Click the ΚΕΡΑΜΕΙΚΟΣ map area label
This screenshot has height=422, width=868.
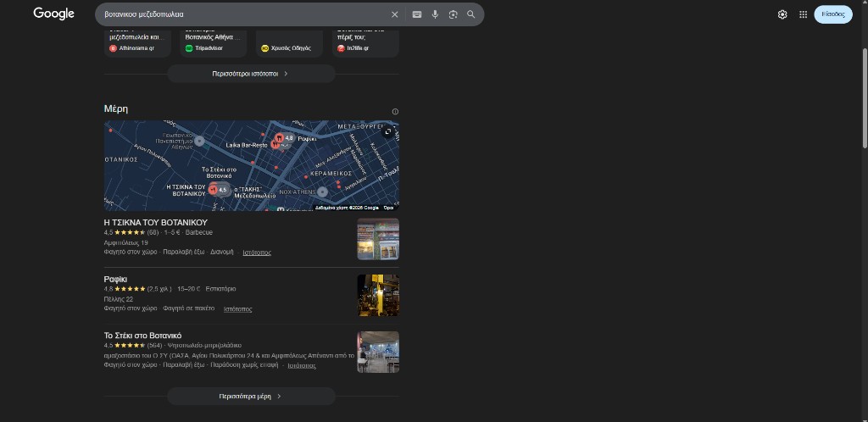[331, 173]
